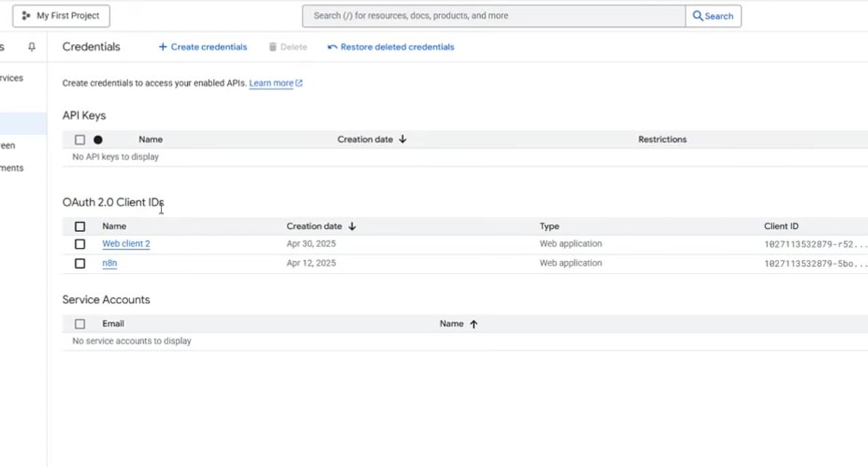Screen dimensions: 868x467
Task: Click the pin icon in sidebar header
Action: (31, 47)
